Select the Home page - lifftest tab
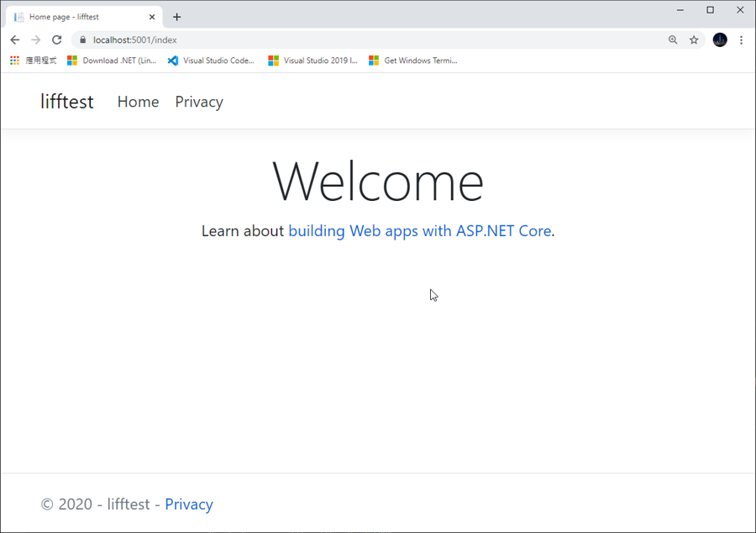Viewport: 756px width, 533px height. click(76, 17)
